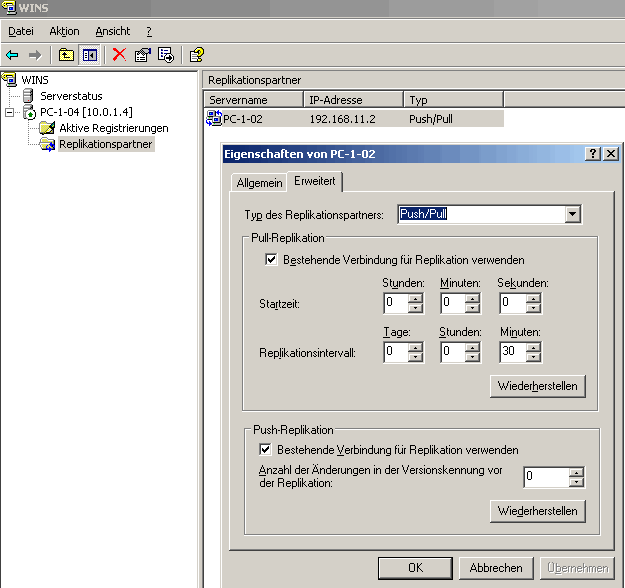Click the Startzeit Stunden input field
Image resolution: width=625 pixels, height=588 pixels.
coord(396,303)
